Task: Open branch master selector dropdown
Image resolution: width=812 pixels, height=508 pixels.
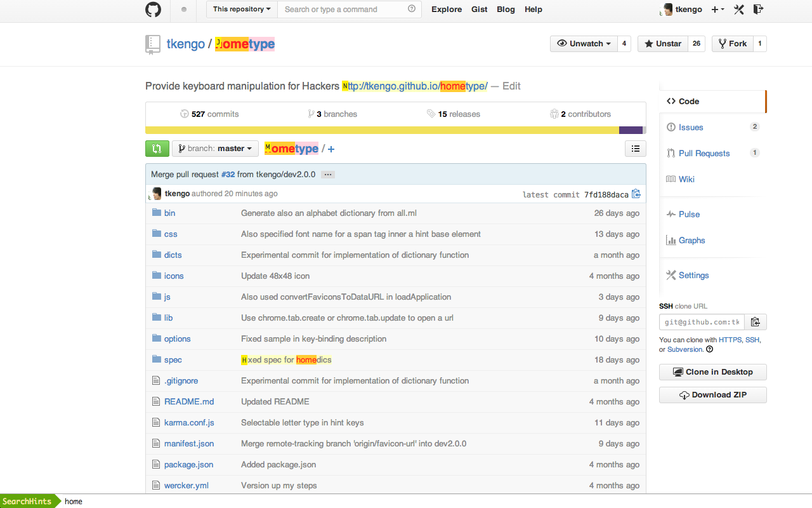Action: [x=215, y=149]
